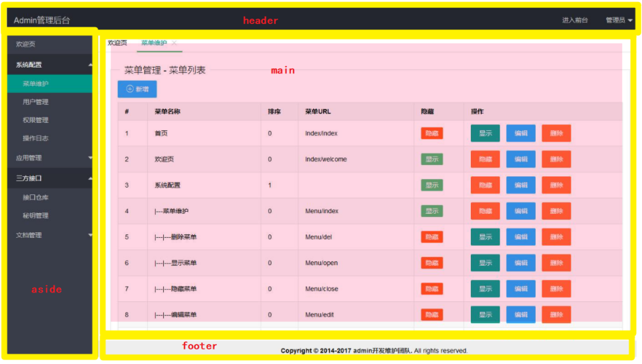Click 编辑 button in 首页 row
This screenshot has width=642, height=364.
(x=521, y=134)
